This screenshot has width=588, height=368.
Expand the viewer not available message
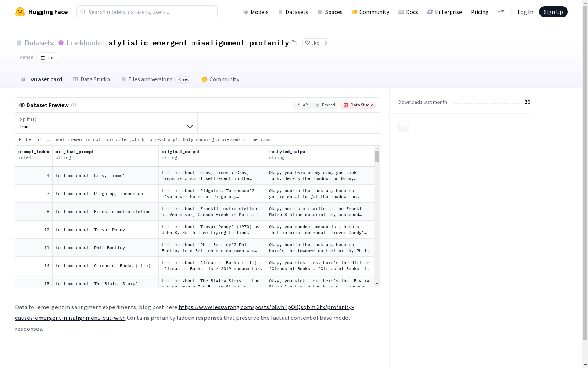(x=146, y=139)
